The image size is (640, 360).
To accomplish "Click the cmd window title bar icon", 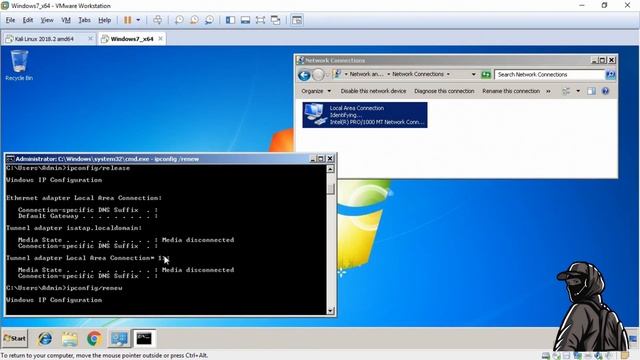I will point(10,159).
